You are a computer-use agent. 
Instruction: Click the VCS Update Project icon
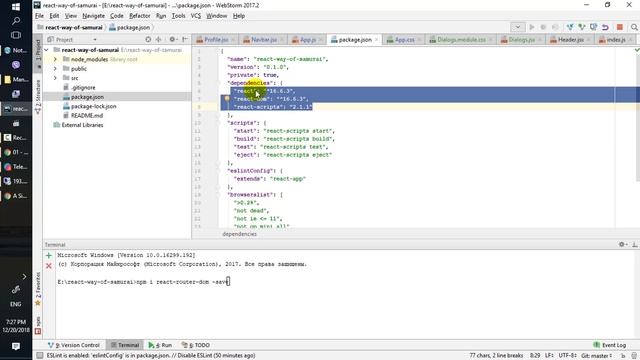click(570, 27)
